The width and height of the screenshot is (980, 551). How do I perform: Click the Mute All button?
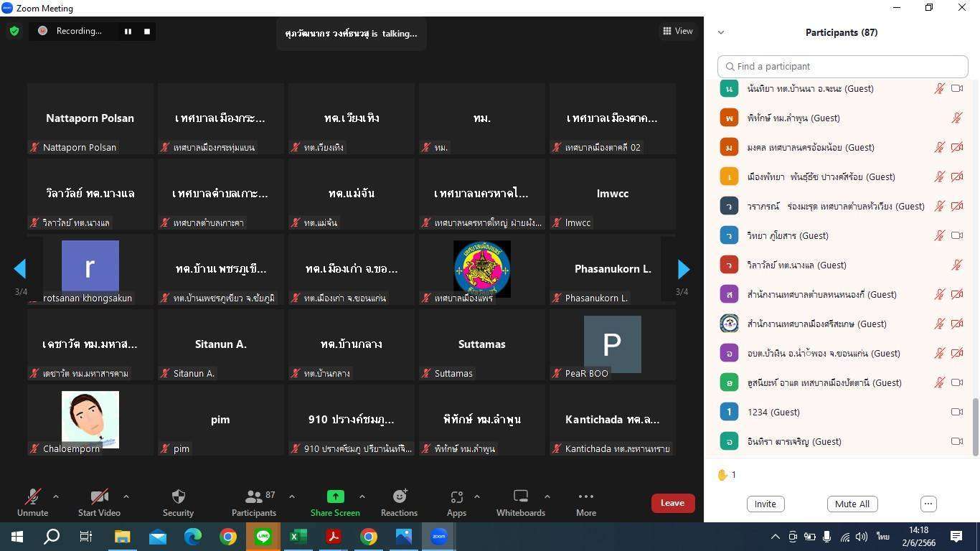pos(852,504)
